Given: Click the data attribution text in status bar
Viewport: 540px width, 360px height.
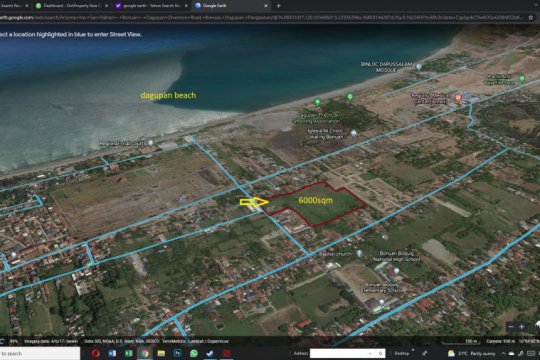Looking at the screenshot, I should [x=156, y=341].
